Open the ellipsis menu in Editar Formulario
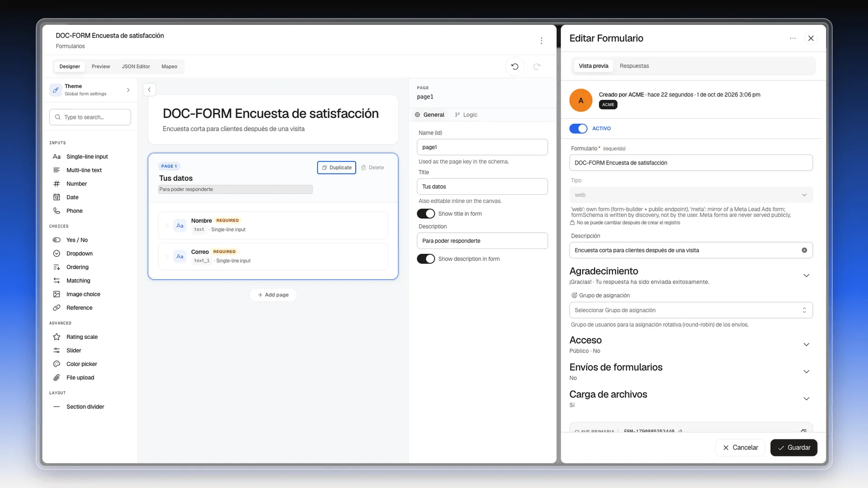Viewport: 868px width, 488px height. tap(793, 38)
